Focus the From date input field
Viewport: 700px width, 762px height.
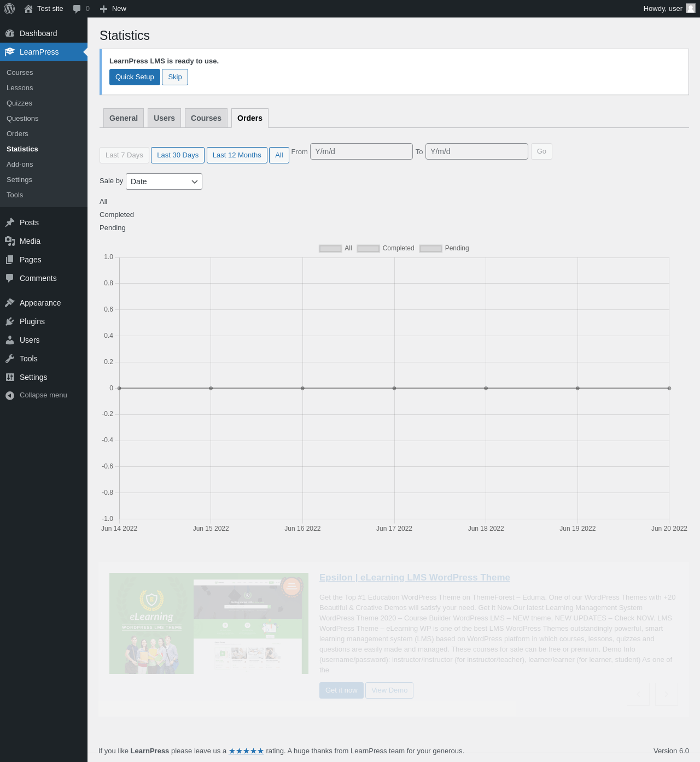point(361,151)
